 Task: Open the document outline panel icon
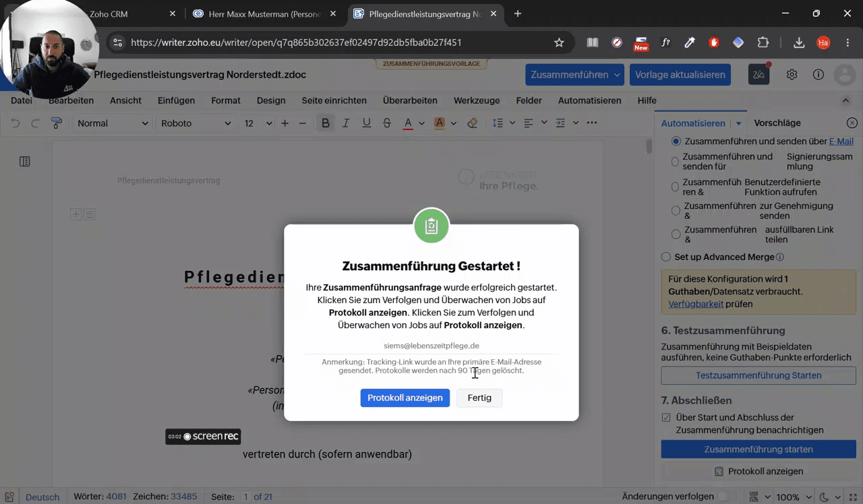[25, 162]
